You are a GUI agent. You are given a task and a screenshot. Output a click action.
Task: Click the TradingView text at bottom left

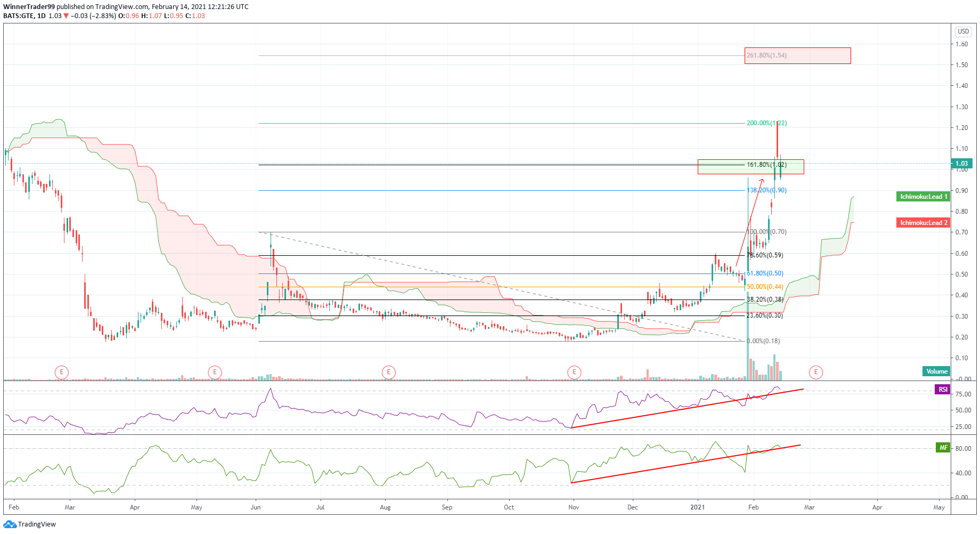point(37,524)
